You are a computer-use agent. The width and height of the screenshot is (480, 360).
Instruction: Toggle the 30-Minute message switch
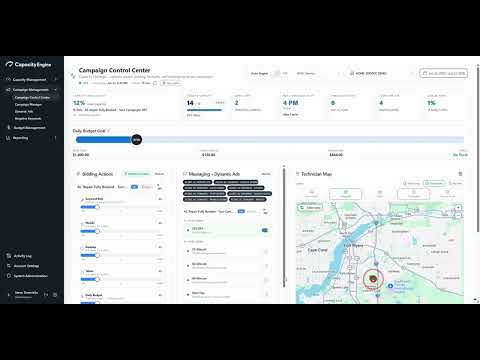click(266, 266)
